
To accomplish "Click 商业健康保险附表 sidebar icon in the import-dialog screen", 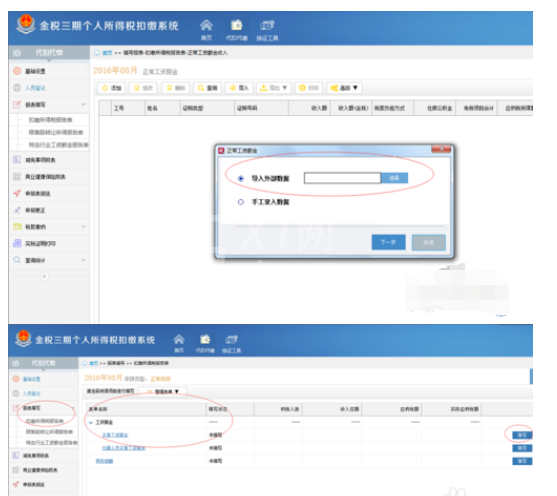I will [17, 177].
